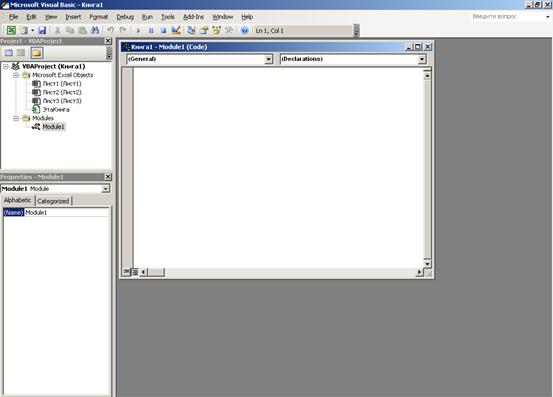Click Procedure View button at code window bottom
The width and height of the screenshot is (553, 397).
coord(126,272)
